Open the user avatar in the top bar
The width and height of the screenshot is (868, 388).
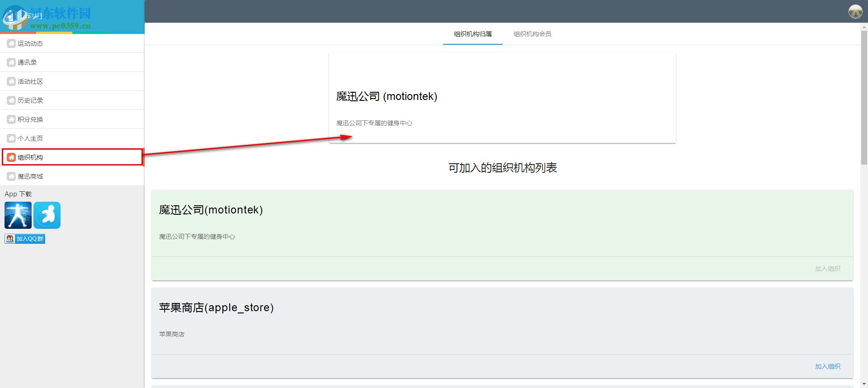coord(855,11)
